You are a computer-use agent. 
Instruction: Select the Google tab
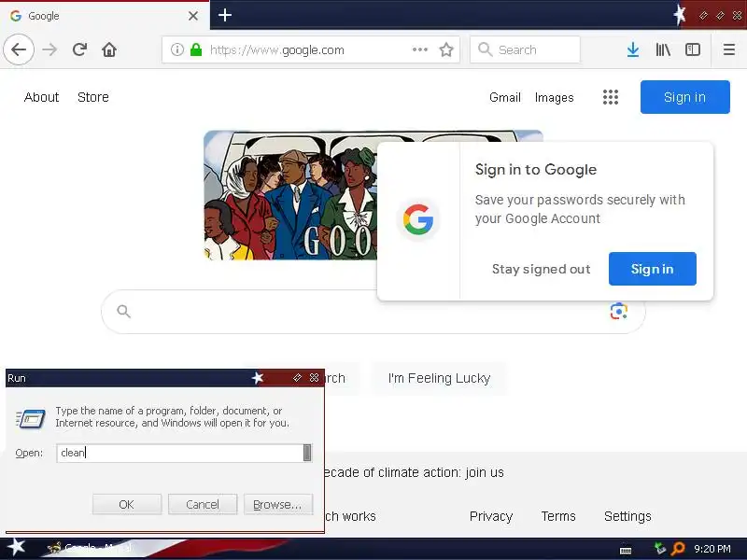[x=105, y=16]
